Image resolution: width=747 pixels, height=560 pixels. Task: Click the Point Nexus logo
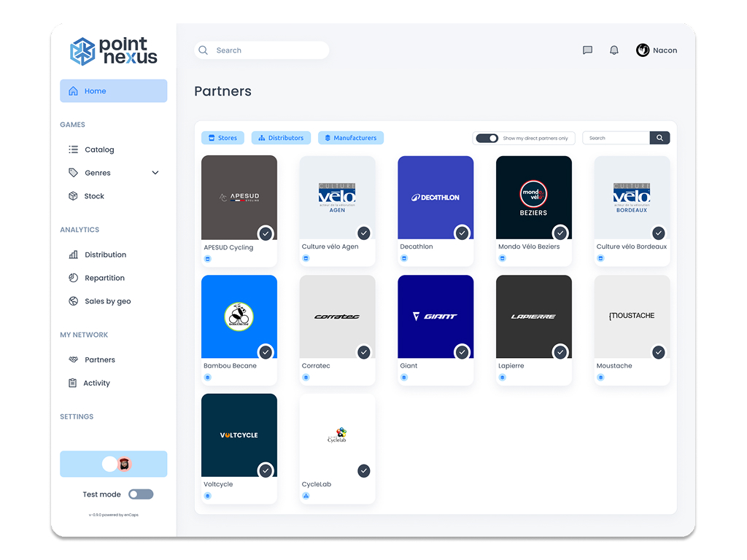point(113,52)
